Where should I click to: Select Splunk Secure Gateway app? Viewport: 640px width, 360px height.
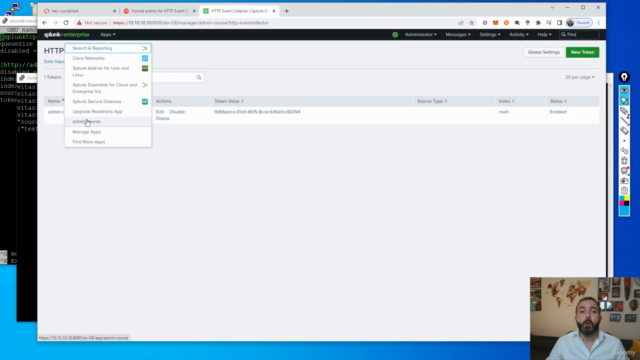108,102
